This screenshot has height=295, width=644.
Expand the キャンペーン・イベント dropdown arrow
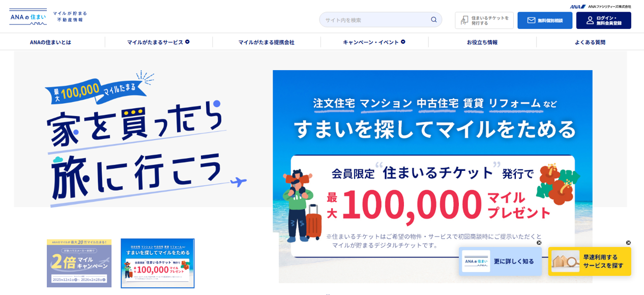[403, 42]
